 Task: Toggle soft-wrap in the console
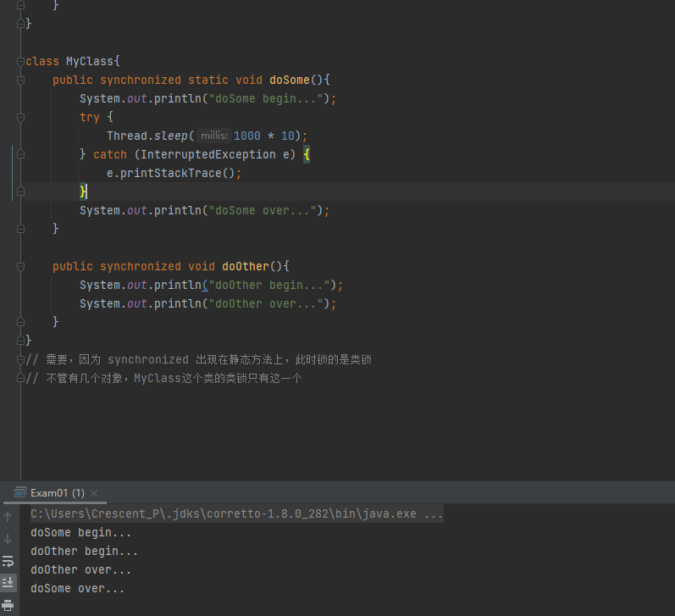[x=8, y=561]
